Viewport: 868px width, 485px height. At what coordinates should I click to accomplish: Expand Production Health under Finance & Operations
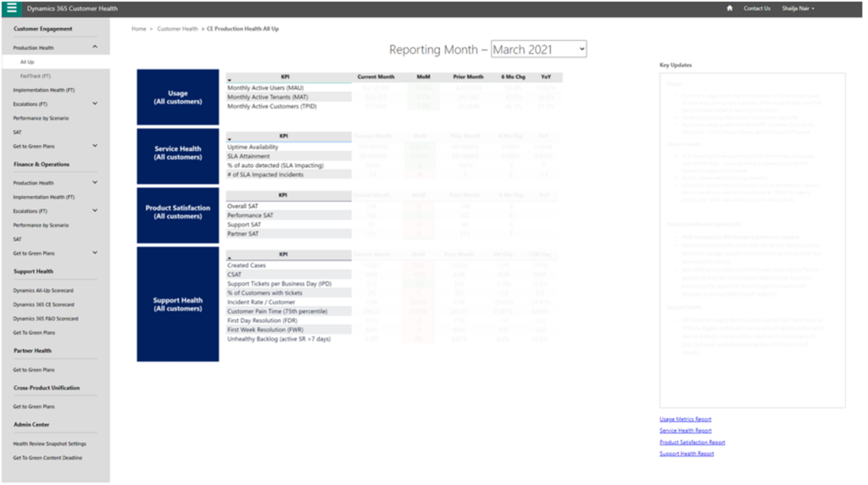point(95,182)
